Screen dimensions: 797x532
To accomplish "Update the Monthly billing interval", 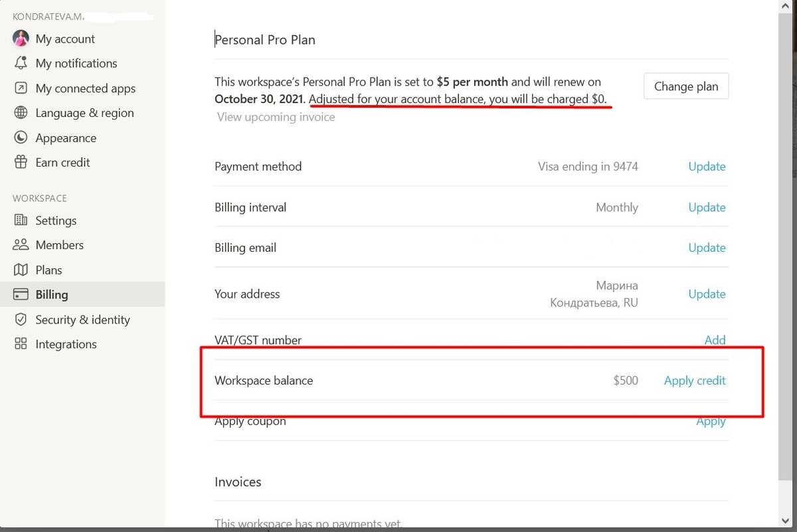I will pos(707,207).
